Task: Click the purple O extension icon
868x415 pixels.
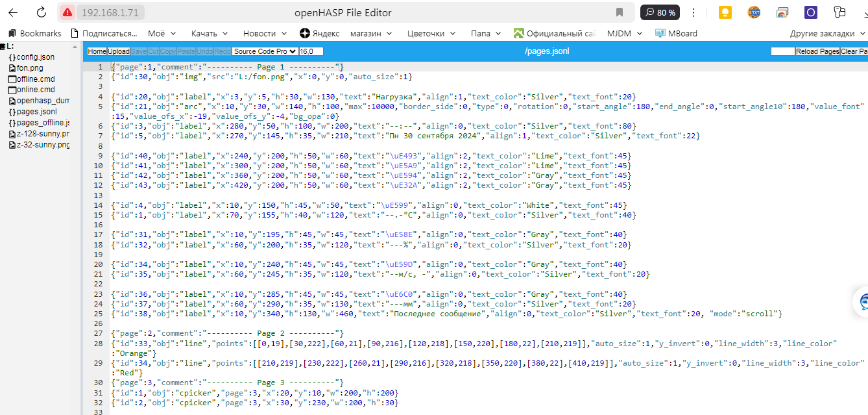Action: tap(811, 12)
